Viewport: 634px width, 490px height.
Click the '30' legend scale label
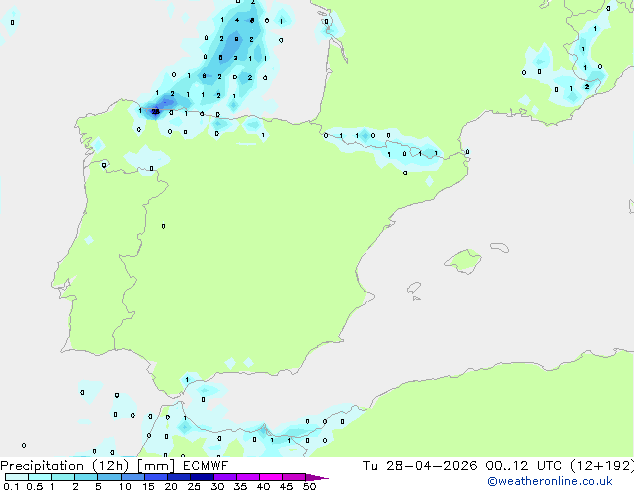pos(217,486)
